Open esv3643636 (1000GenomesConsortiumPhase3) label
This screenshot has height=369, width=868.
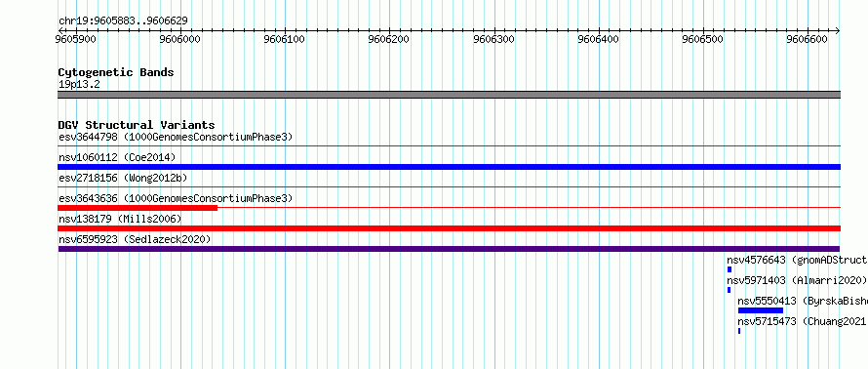click(176, 198)
